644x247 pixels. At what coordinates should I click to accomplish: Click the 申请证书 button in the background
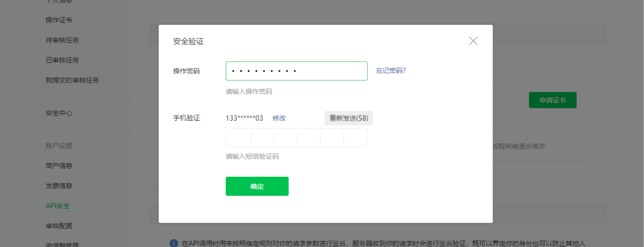[x=553, y=100]
